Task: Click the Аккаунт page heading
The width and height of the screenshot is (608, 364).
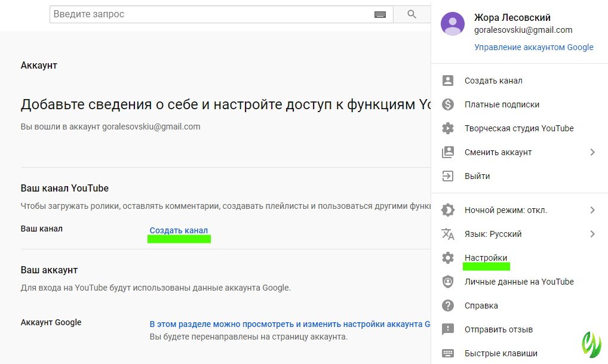Action: point(39,66)
